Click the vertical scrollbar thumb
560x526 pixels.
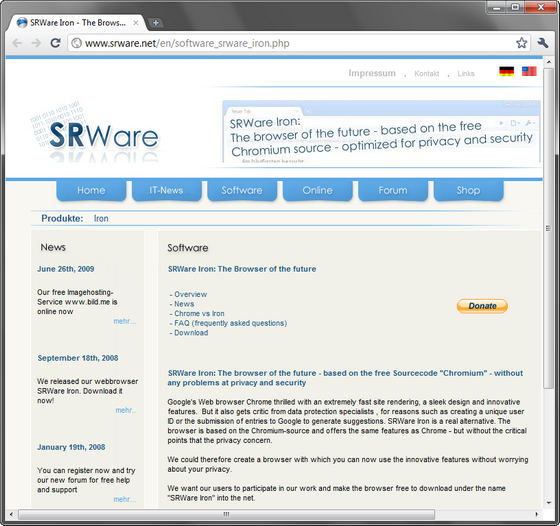pyautogui.click(x=548, y=228)
